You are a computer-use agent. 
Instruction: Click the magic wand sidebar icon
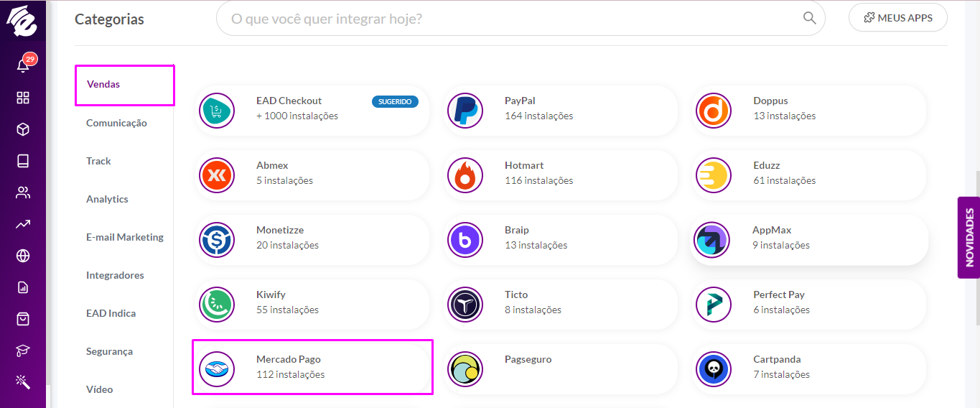(x=23, y=382)
